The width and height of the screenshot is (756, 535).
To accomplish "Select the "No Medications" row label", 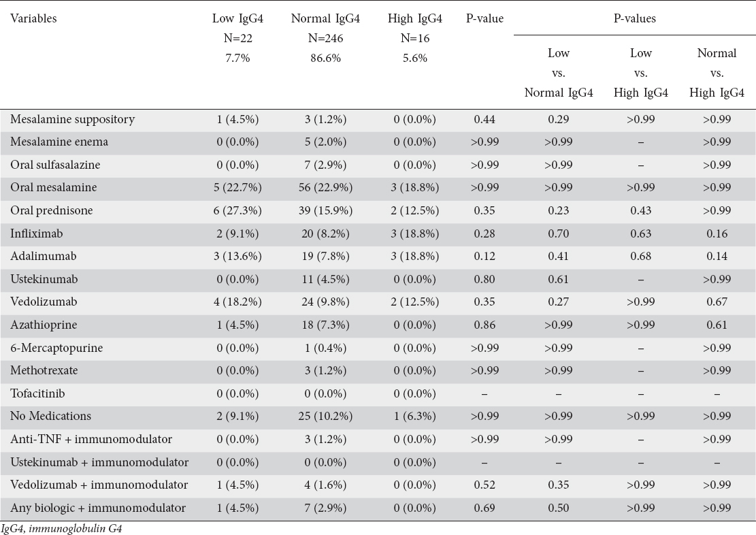I will click(x=50, y=416).
